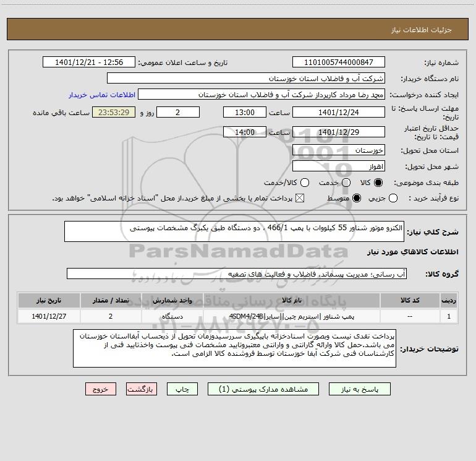Click the delivery city اهواز field

tap(339, 166)
